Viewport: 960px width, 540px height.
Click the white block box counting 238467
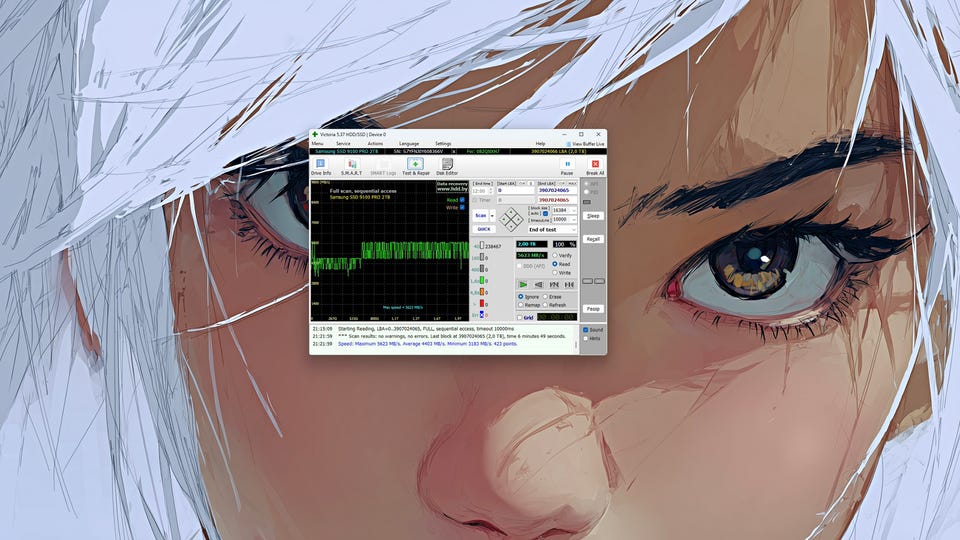pos(482,245)
